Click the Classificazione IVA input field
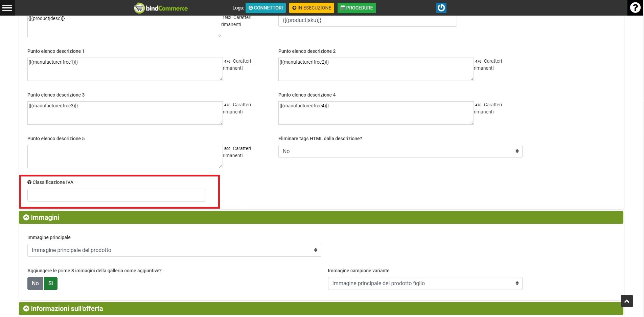The height and width of the screenshot is (317, 644). pos(116,195)
